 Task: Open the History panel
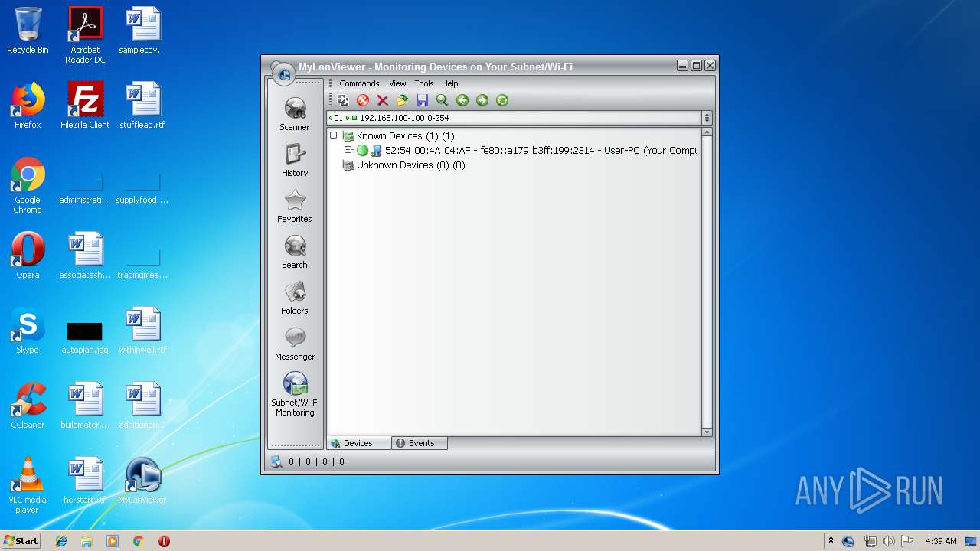295,161
